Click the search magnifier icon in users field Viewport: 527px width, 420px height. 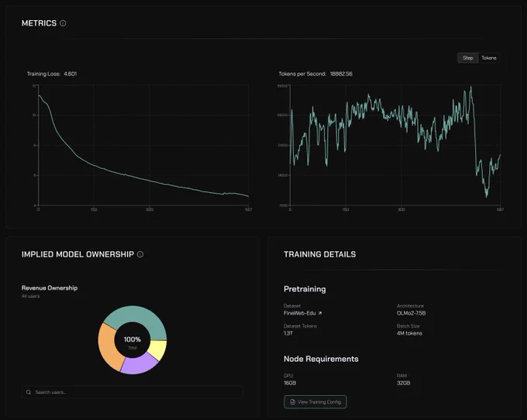click(29, 392)
